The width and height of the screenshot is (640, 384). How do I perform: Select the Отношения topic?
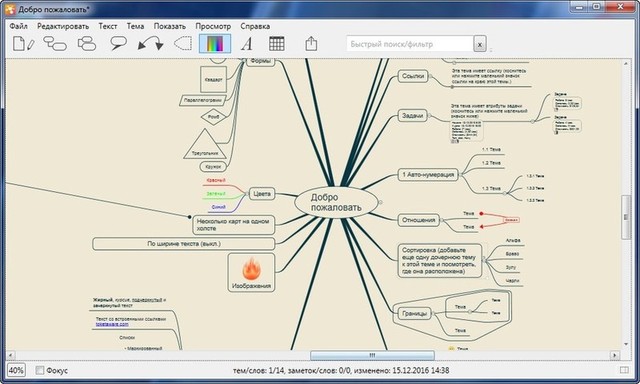click(418, 220)
